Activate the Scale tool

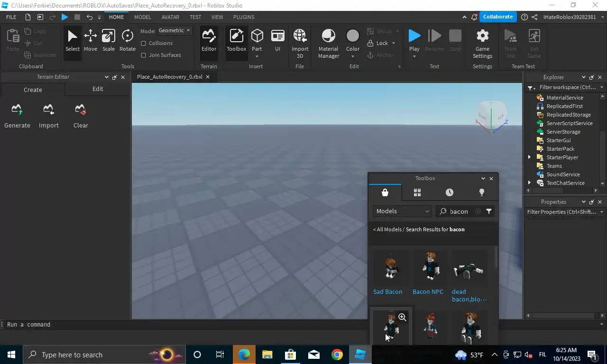tap(108, 41)
